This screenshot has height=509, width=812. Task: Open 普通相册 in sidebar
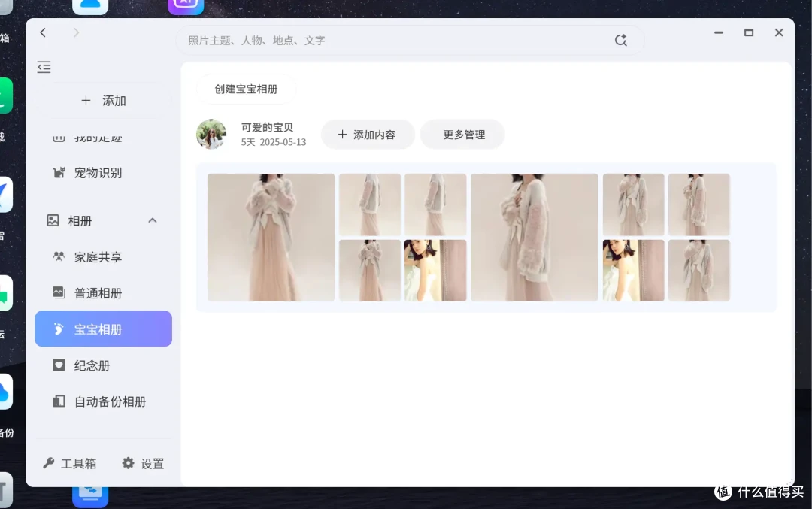coord(103,293)
